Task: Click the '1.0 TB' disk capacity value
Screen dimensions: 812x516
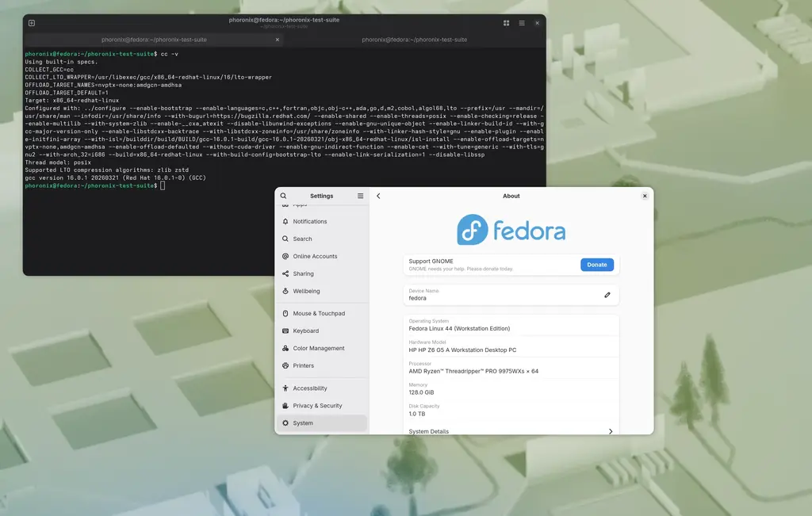Action: (x=417, y=414)
